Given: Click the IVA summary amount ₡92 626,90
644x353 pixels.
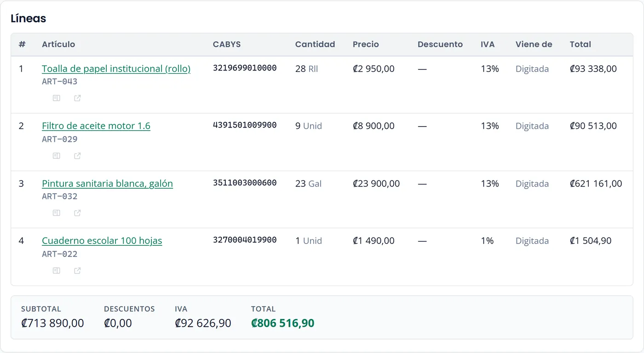Looking at the screenshot, I should pyautogui.click(x=203, y=323).
